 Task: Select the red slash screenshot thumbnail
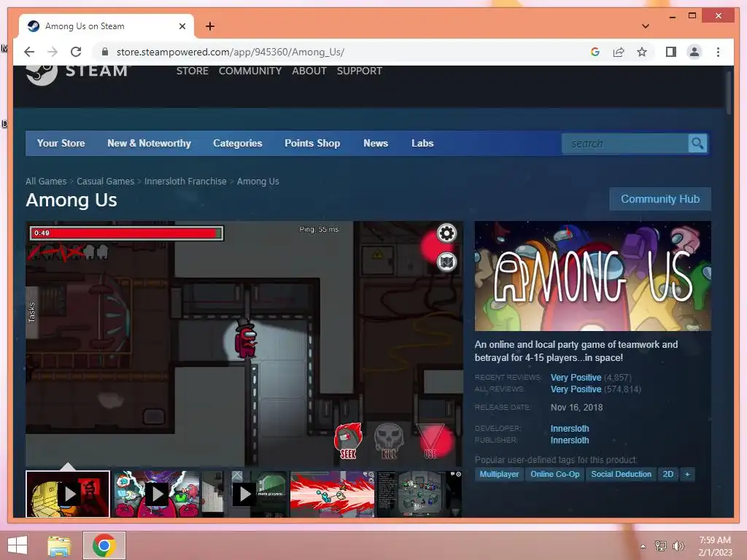coord(333,494)
